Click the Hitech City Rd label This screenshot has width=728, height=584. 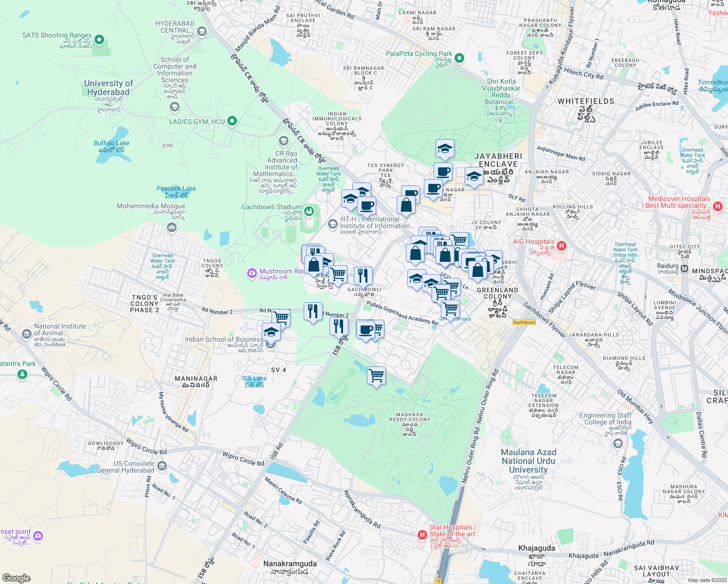[583, 73]
